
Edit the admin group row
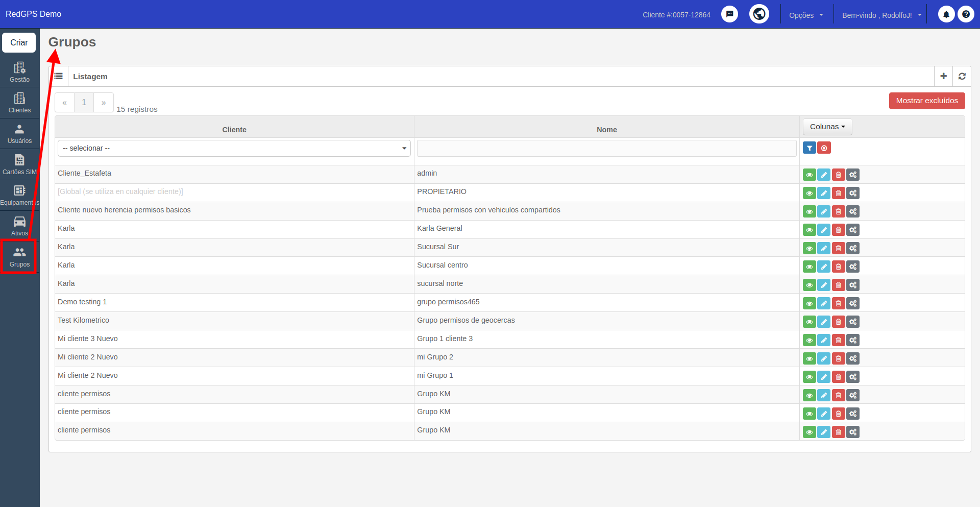coord(824,175)
